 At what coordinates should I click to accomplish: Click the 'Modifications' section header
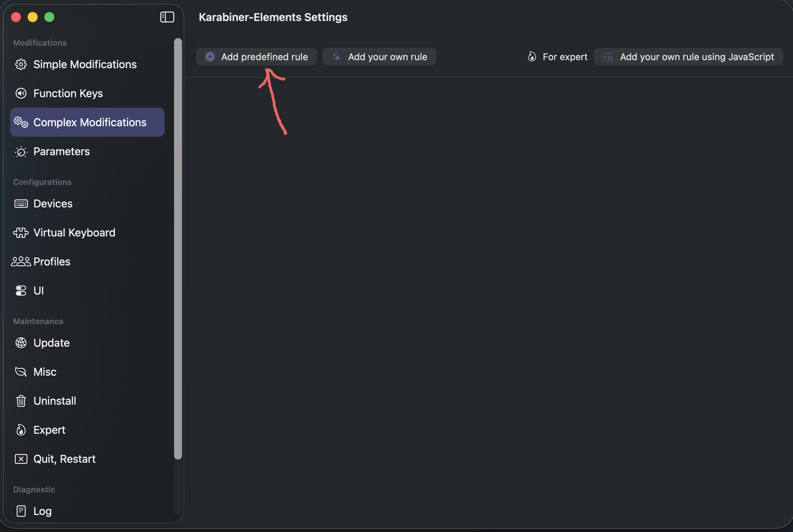(40, 43)
